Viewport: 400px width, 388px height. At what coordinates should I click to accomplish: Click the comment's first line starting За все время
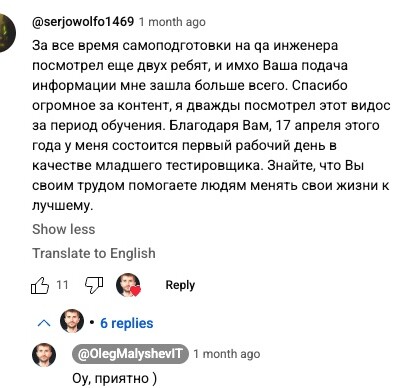[x=185, y=45]
